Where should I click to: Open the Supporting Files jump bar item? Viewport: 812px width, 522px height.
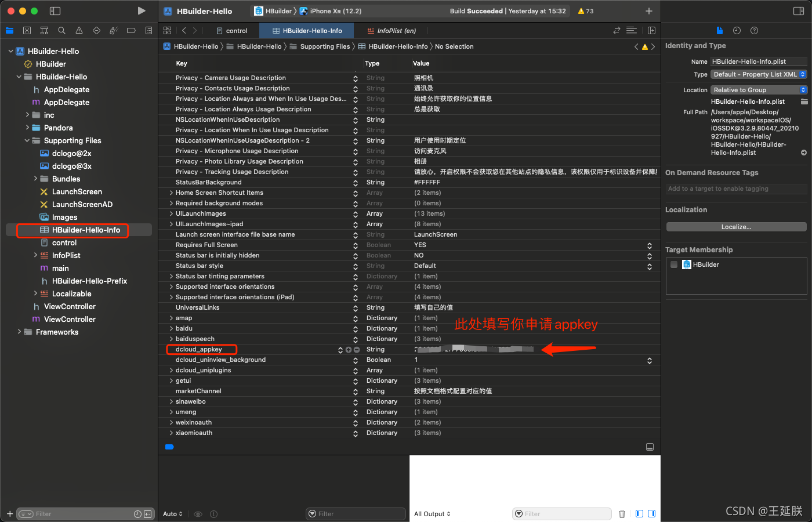[320, 46]
